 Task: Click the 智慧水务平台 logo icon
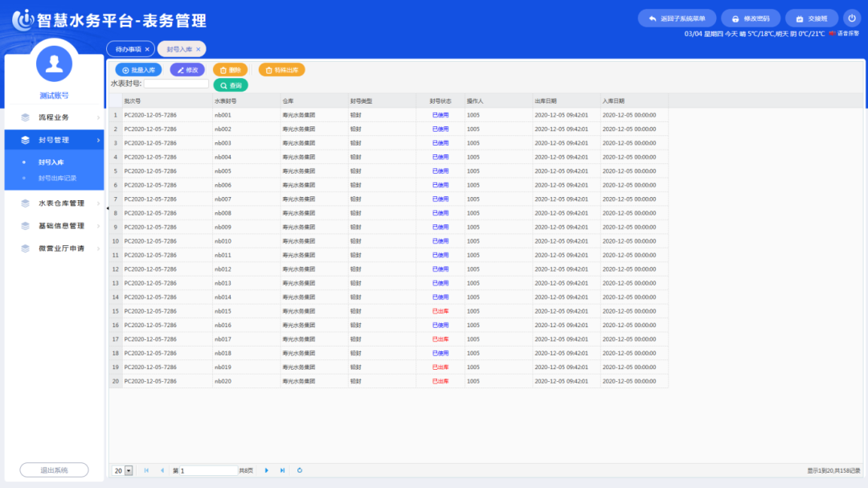tap(23, 20)
